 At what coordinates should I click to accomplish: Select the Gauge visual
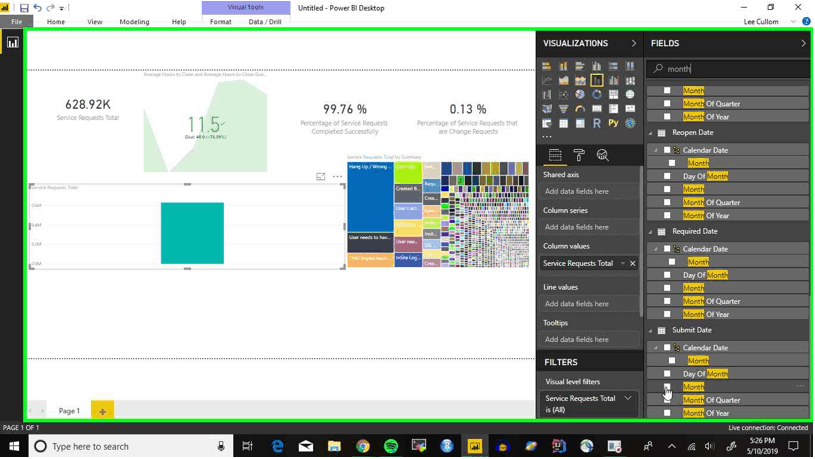tap(580, 109)
